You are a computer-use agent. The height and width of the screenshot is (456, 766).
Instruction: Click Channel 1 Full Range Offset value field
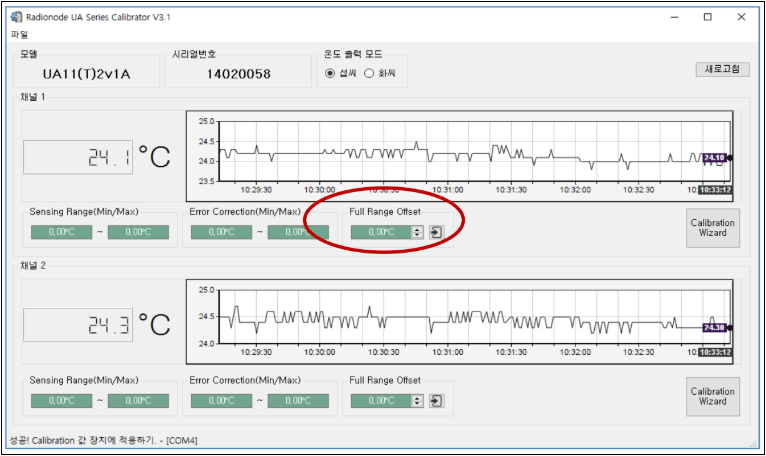point(382,232)
